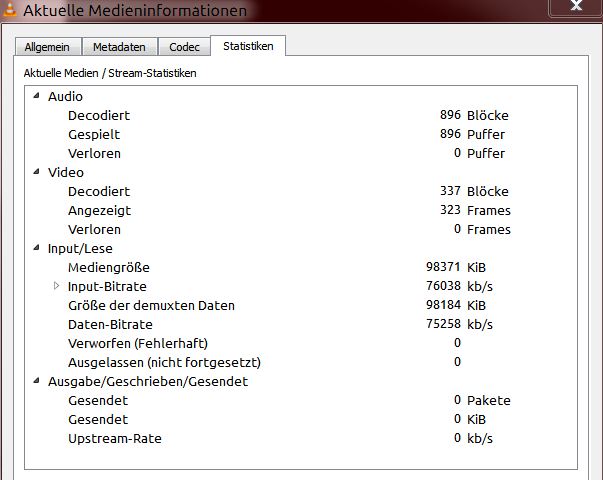Viewport: 603px width, 480px height.
Task: Select the Gesendet row showing KiB
Action: (301, 420)
